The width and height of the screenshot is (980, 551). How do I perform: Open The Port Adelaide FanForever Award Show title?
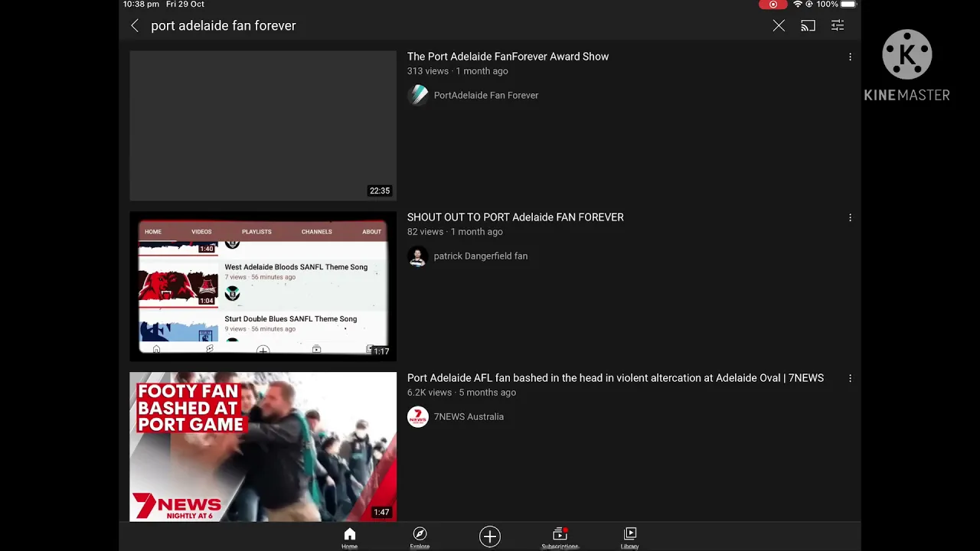point(508,57)
